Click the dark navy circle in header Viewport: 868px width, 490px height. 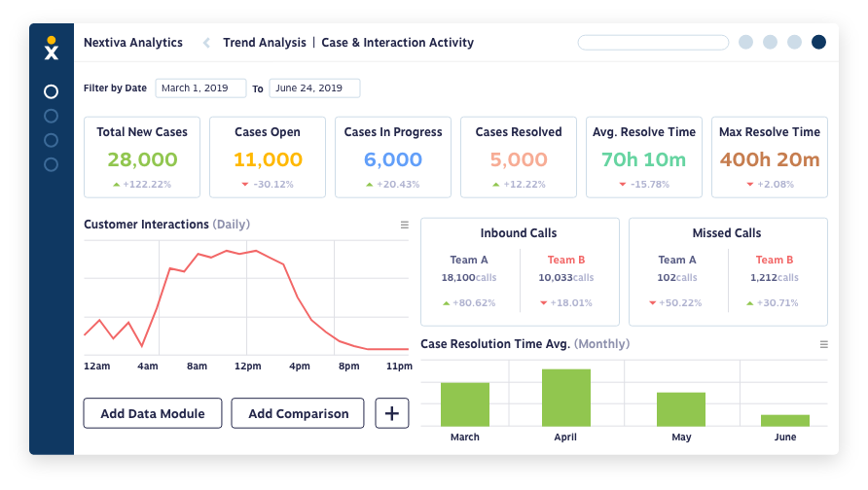coord(818,42)
